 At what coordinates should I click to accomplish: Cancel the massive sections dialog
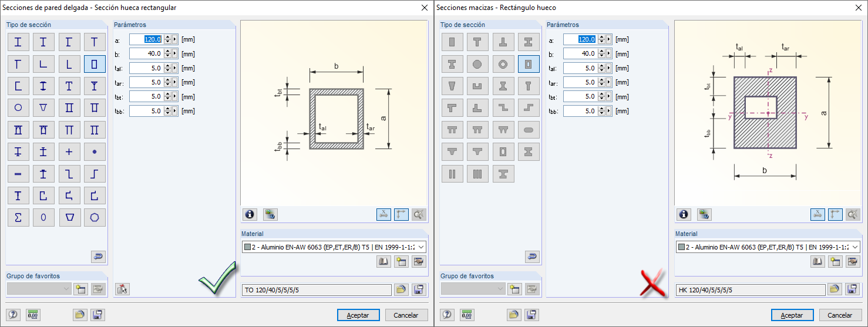(840, 315)
